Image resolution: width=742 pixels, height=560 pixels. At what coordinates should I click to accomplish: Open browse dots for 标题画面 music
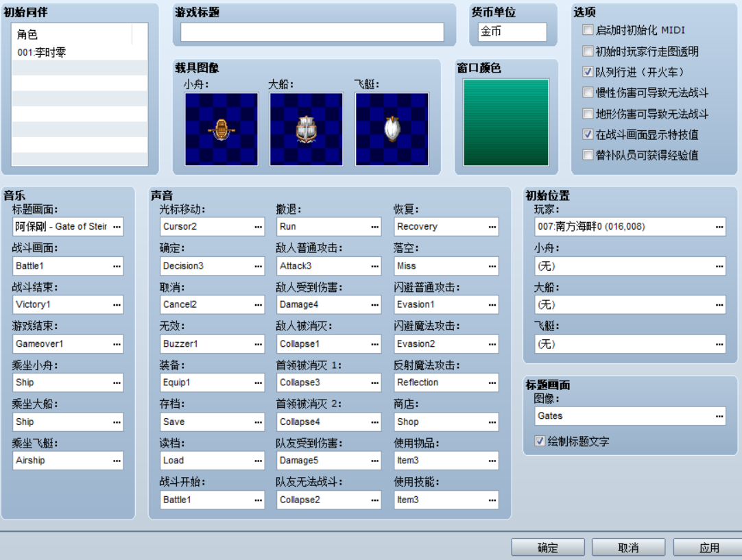pyautogui.click(x=117, y=227)
